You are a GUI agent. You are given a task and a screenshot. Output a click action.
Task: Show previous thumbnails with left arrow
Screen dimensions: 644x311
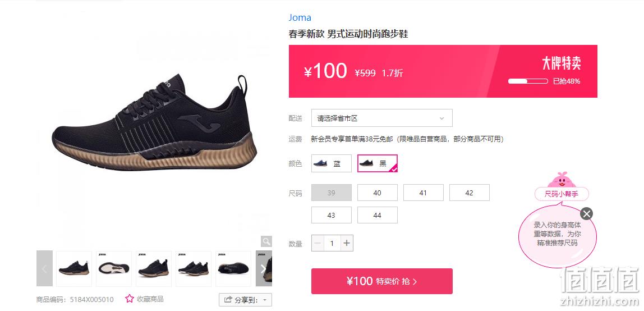(x=44, y=269)
